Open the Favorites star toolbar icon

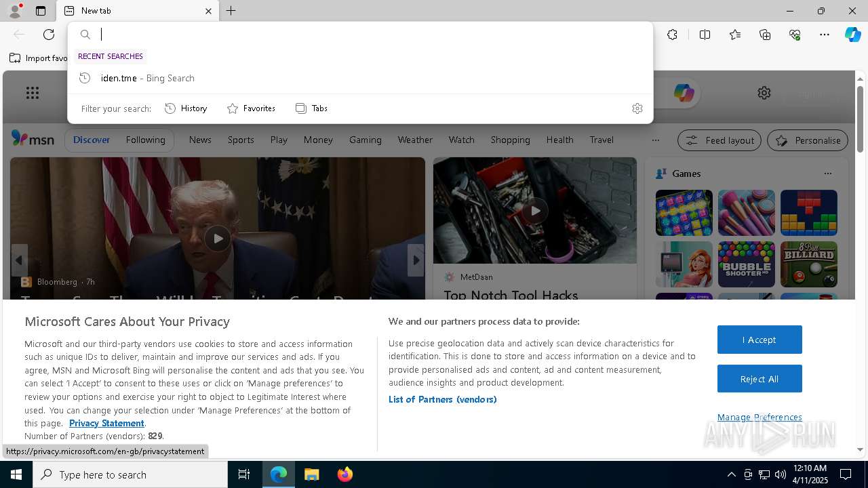735,35
